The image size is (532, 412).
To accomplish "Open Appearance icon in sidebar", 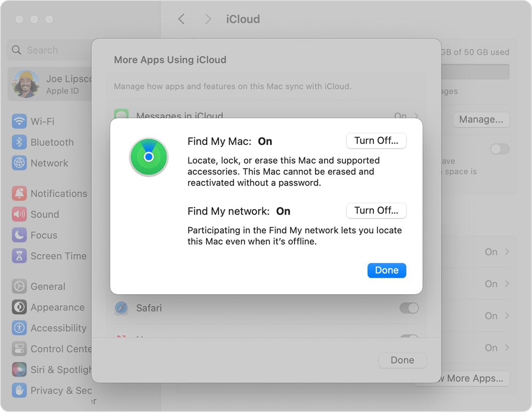I will (19, 307).
